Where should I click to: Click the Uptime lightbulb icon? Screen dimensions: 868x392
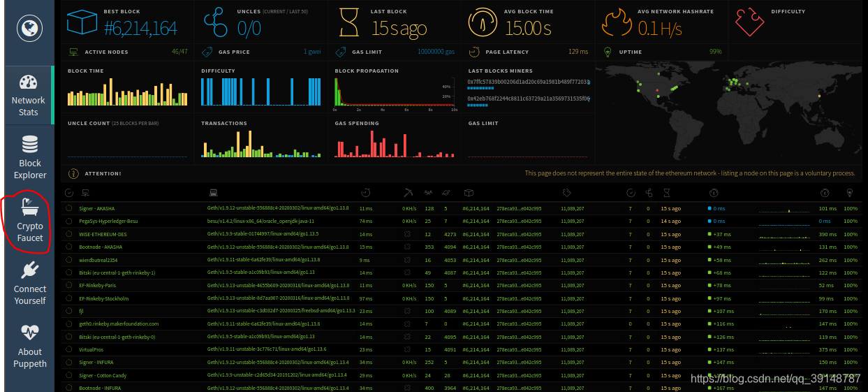coord(608,52)
